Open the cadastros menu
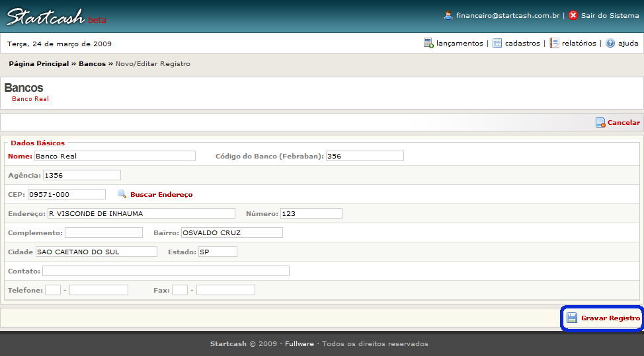 coord(522,44)
